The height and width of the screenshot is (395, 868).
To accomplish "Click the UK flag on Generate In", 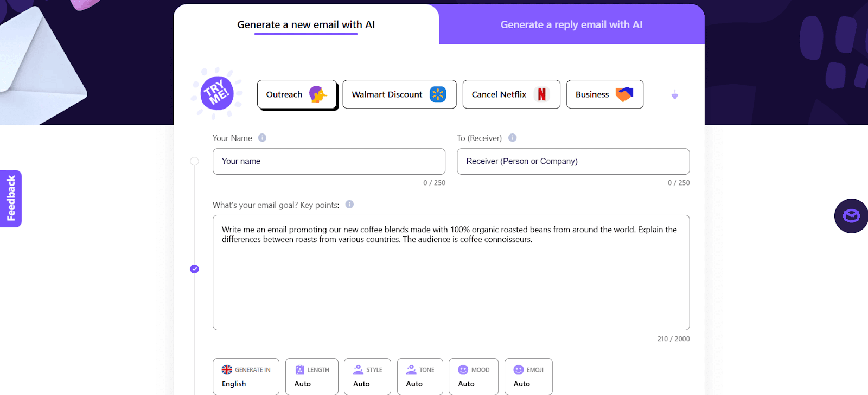I will pos(226,369).
